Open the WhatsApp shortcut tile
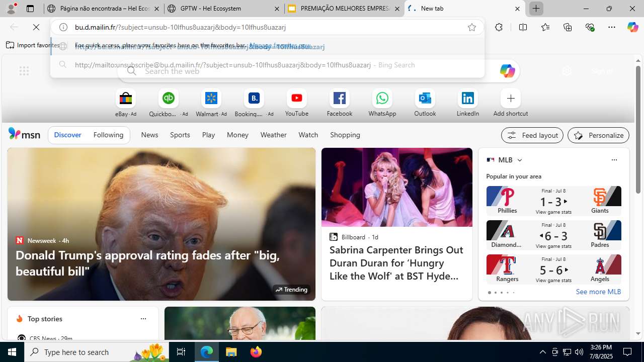The height and width of the screenshot is (362, 644). pyautogui.click(x=382, y=103)
